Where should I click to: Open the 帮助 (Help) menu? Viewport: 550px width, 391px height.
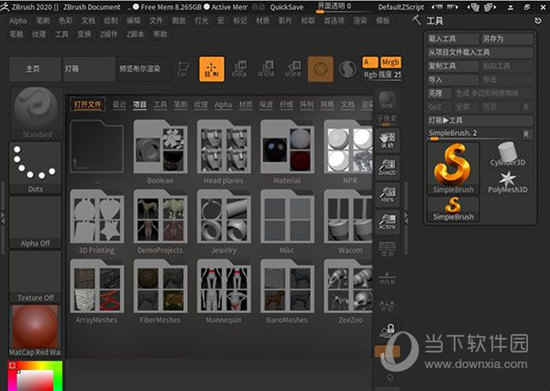tap(160, 34)
